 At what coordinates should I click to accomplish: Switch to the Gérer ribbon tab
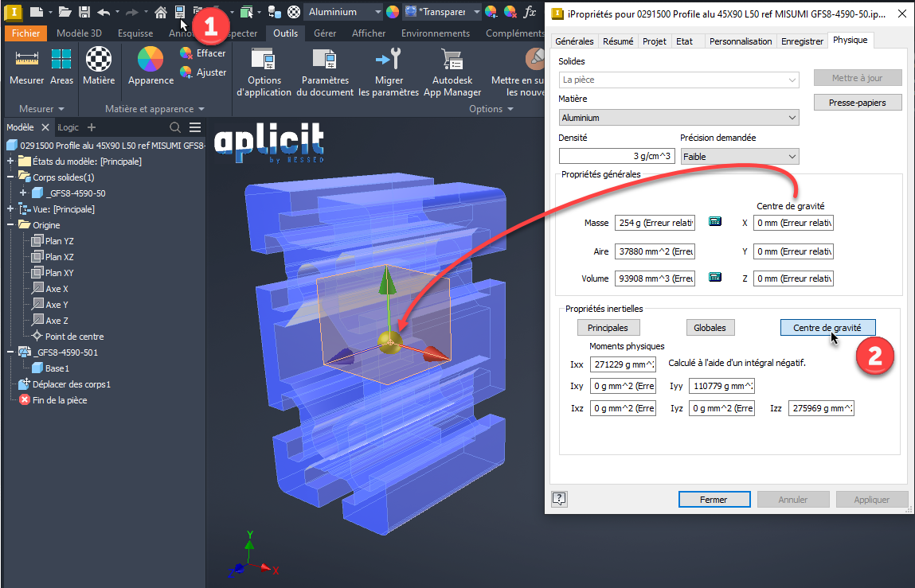pyautogui.click(x=324, y=33)
